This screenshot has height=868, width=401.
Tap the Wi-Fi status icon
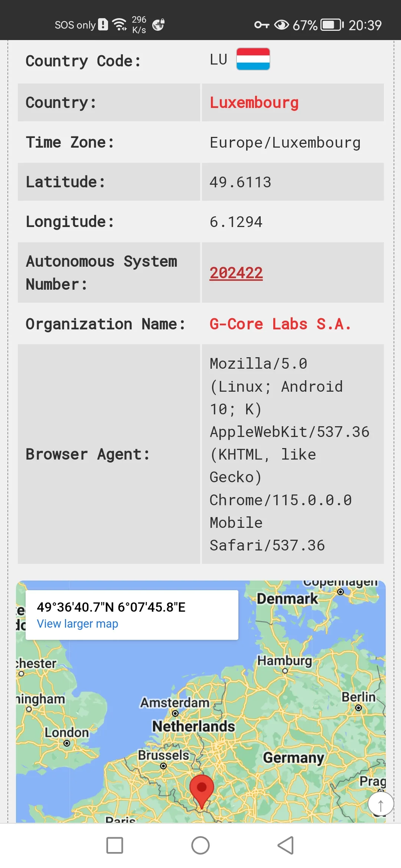click(119, 24)
